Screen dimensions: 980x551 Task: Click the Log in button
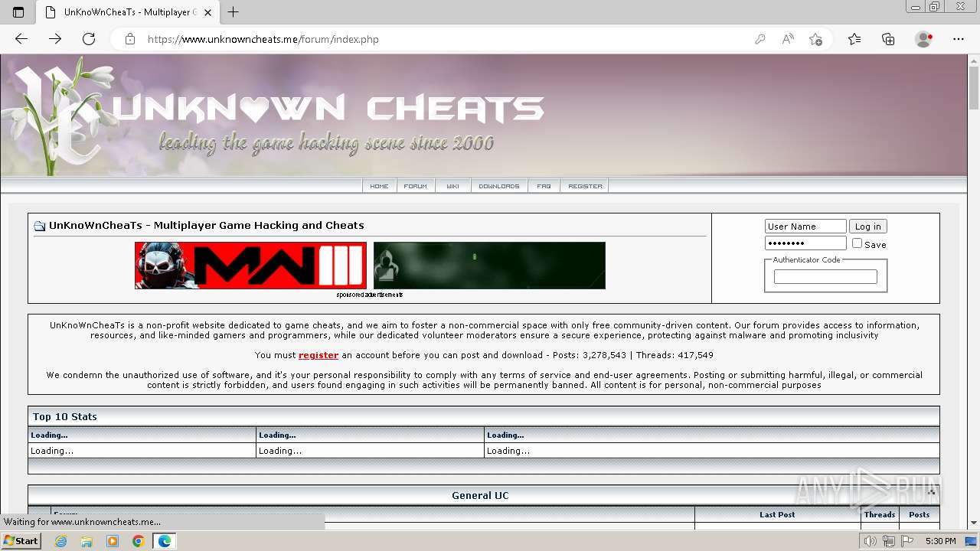pyautogui.click(x=867, y=227)
